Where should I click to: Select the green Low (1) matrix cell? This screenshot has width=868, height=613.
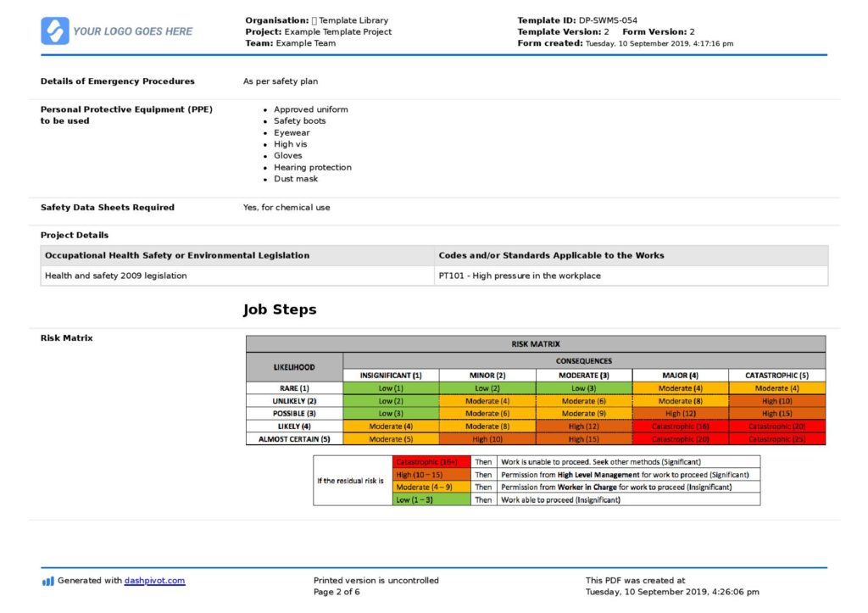(x=391, y=387)
